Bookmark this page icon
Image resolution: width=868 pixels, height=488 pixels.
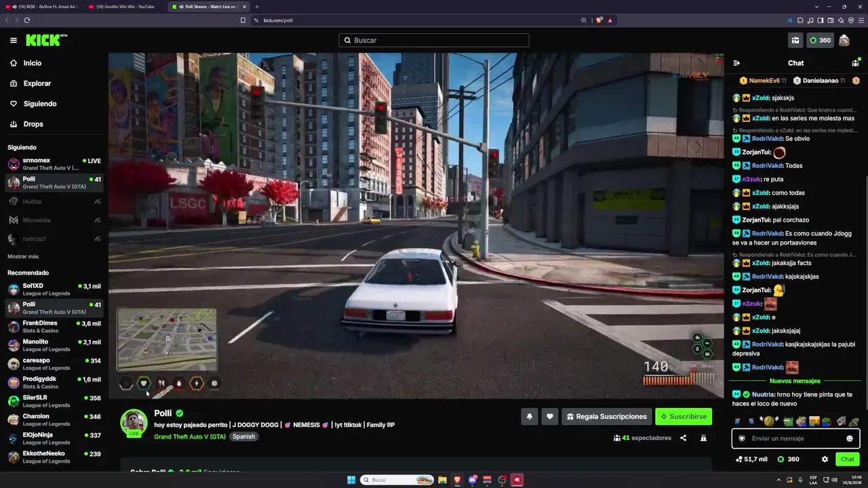(243, 20)
